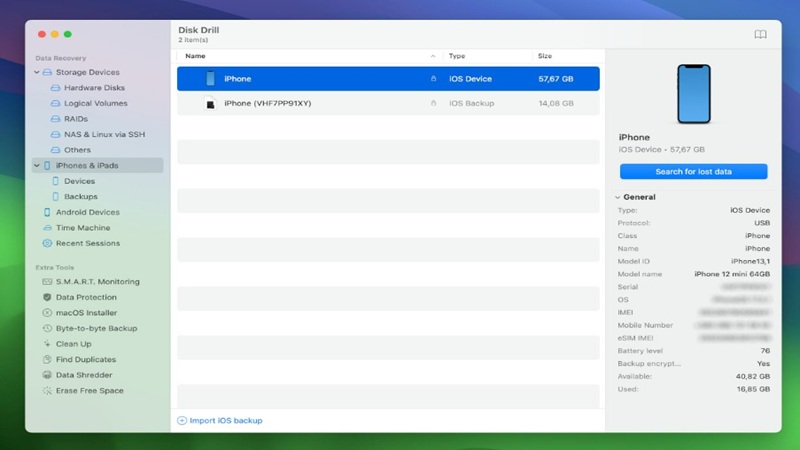Viewport: 800px width, 450px height.
Task: Open S.M.A.R.T. Monitoring tool
Action: (x=97, y=282)
